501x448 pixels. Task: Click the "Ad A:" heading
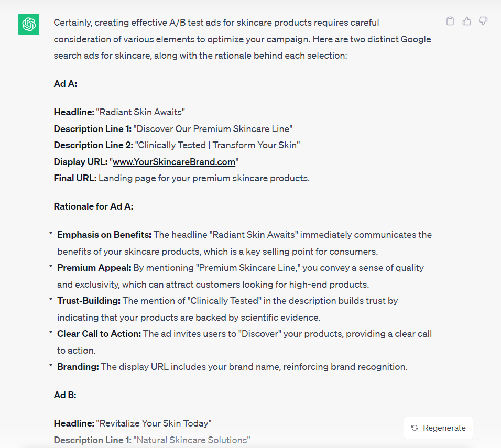(66, 83)
